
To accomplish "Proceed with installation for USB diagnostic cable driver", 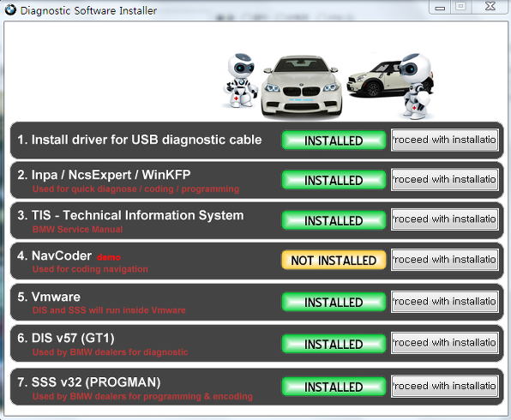I will tap(445, 140).
